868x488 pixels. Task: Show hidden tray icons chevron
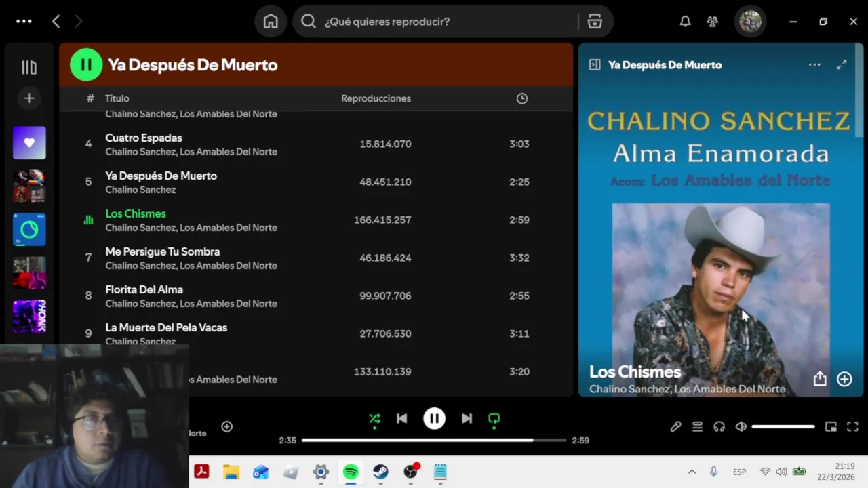[692, 472]
